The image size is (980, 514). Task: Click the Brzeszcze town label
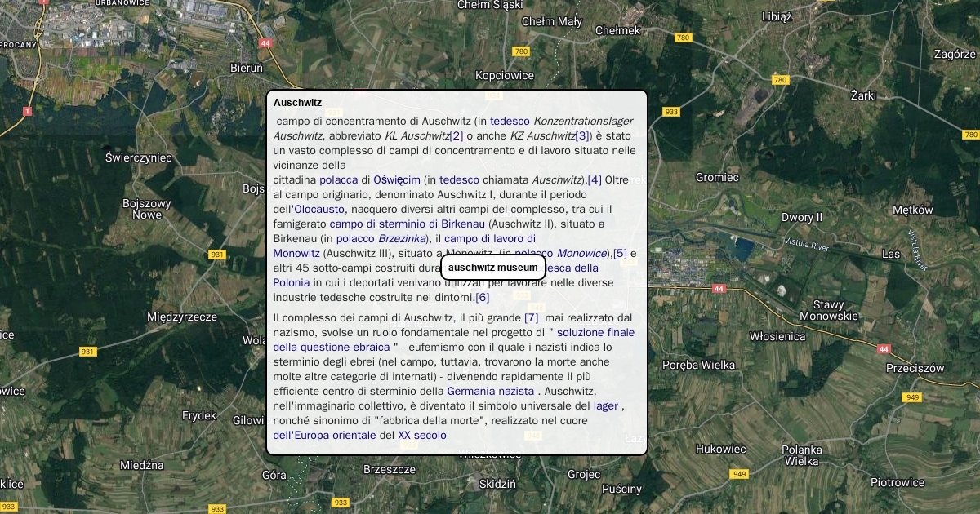click(x=390, y=469)
